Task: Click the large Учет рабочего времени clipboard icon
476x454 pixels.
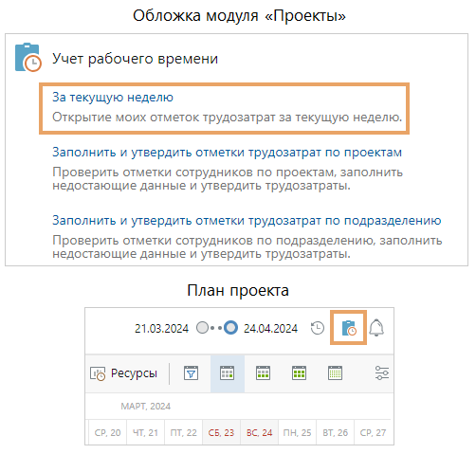Action: [x=27, y=57]
